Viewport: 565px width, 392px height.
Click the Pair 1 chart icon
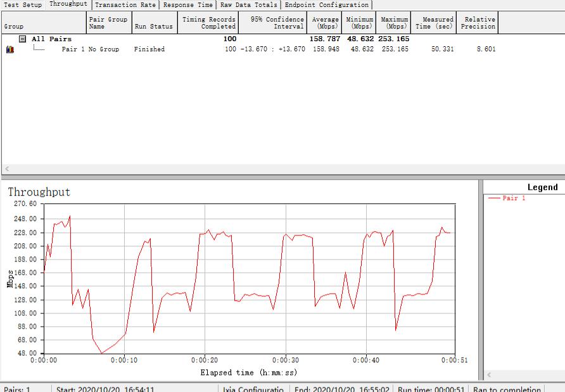[x=10, y=49]
